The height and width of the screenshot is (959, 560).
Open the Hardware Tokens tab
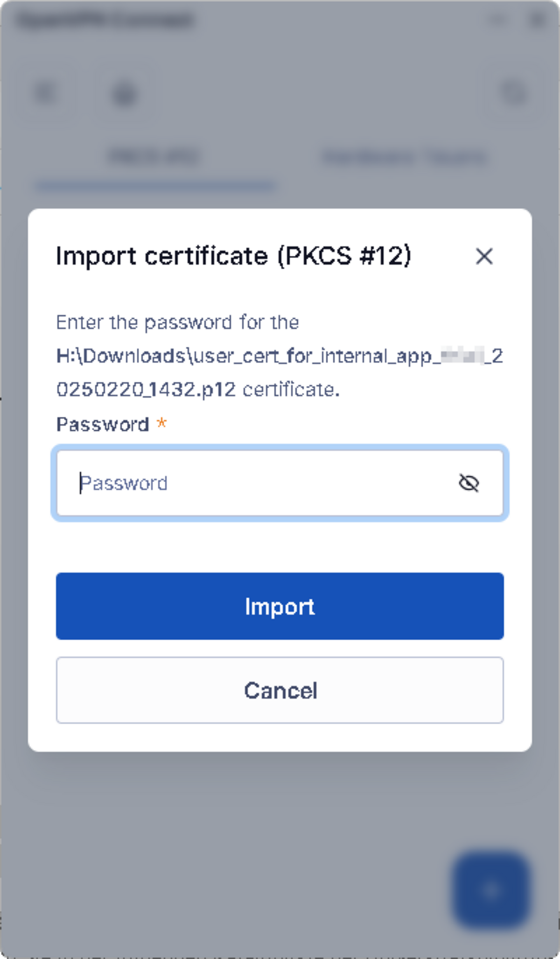[404, 157]
